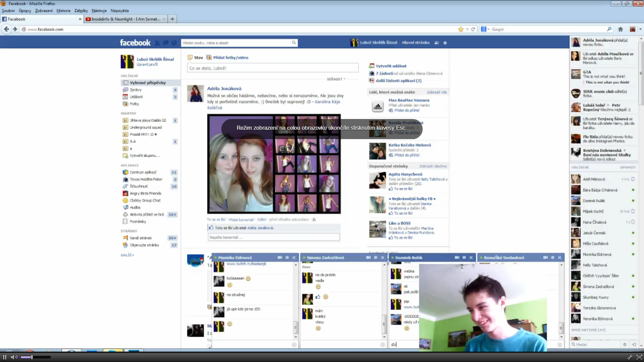Viewport: 644px width, 362px height.
Task: Reload the page in Firefox
Action: pyautogui.click(x=473, y=29)
